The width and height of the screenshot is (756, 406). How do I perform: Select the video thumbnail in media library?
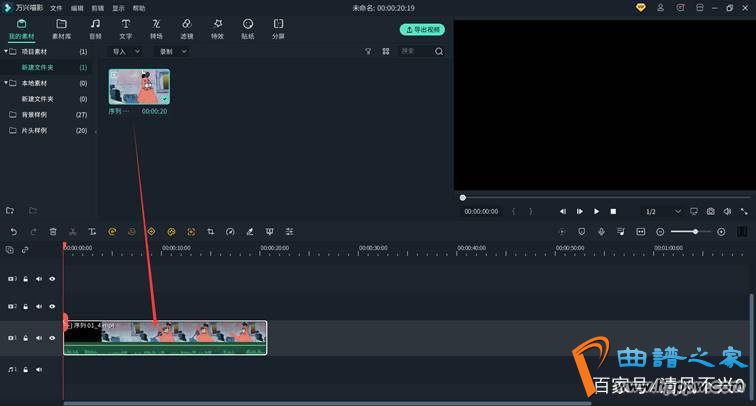tap(139, 87)
